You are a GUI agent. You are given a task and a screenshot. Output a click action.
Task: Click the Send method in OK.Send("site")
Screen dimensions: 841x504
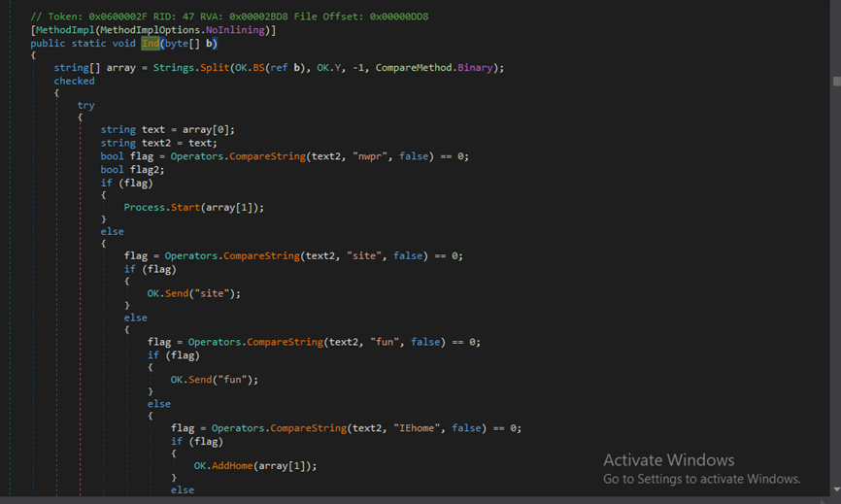point(177,294)
